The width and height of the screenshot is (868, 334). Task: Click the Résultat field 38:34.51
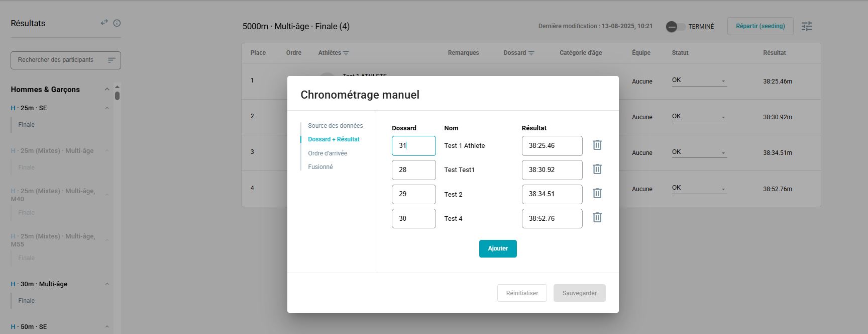(x=552, y=194)
